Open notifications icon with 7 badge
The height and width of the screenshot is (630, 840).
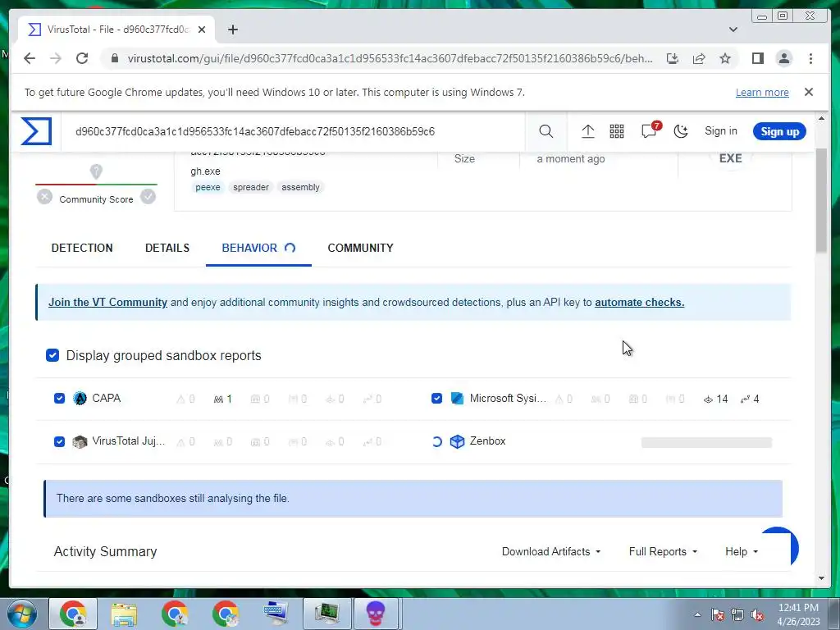point(650,130)
